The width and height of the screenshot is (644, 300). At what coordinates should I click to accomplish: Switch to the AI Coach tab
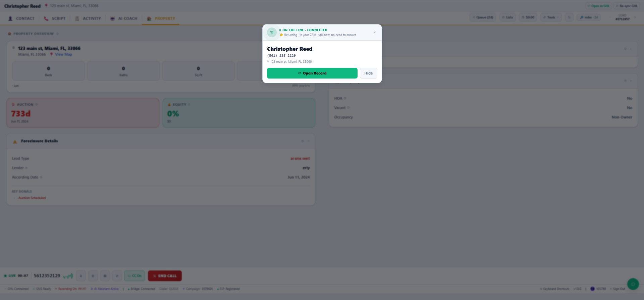(x=124, y=18)
